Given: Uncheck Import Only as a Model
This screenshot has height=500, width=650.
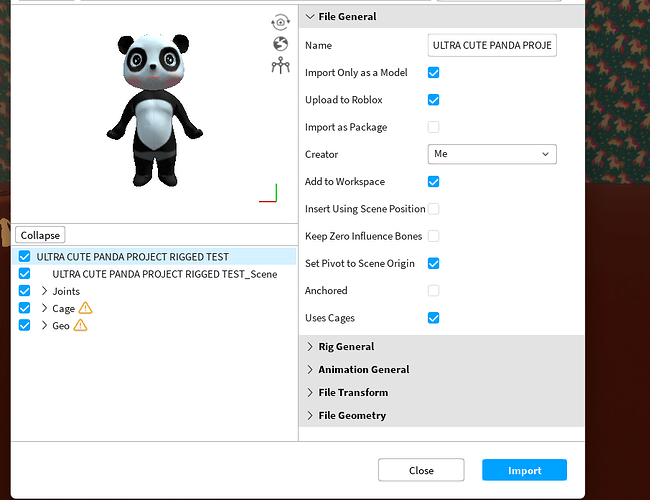Looking at the screenshot, I should click(x=434, y=73).
